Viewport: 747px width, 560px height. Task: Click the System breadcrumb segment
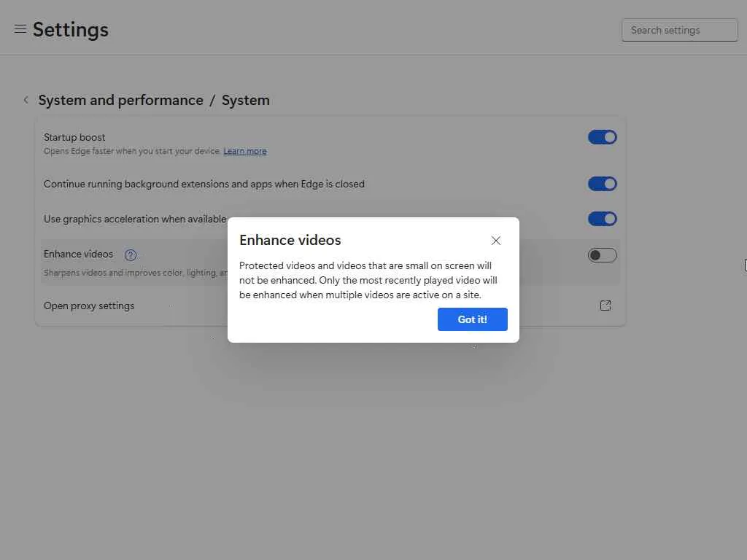(246, 101)
